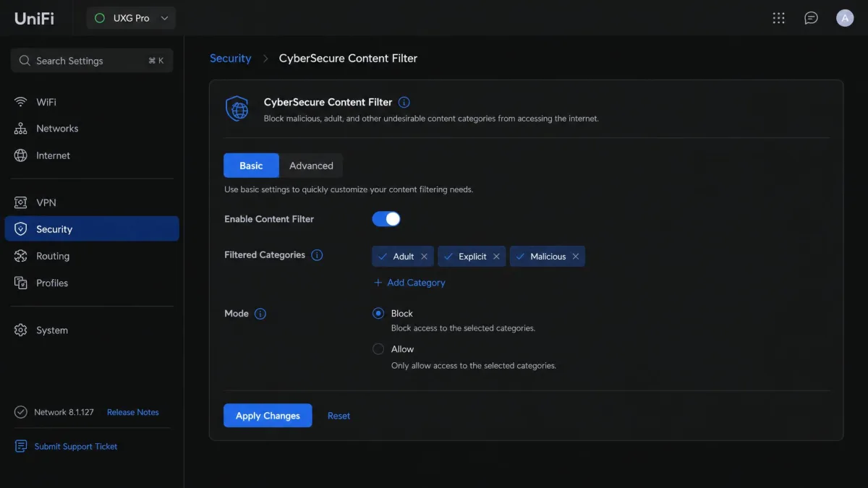The height and width of the screenshot is (488, 868).
Task: Remove the Adult category with its X
Action: (425, 257)
